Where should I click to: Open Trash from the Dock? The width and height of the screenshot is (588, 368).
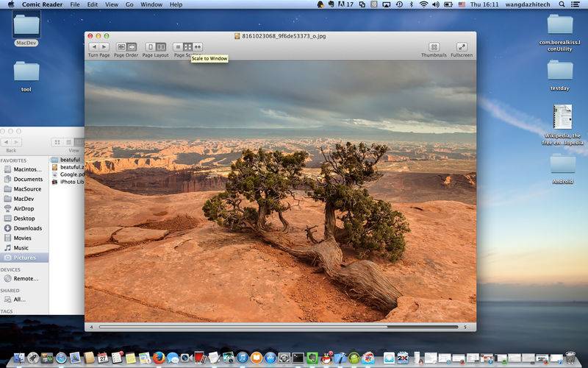(x=570, y=358)
